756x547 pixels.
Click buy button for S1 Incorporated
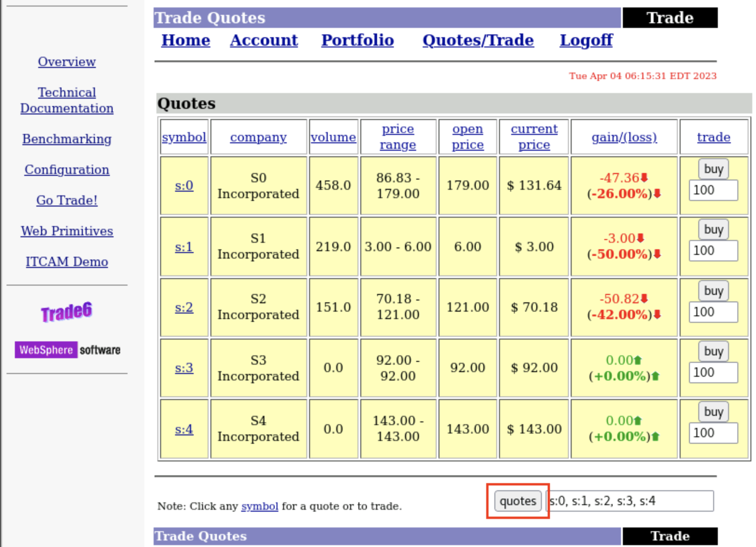[714, 229]
